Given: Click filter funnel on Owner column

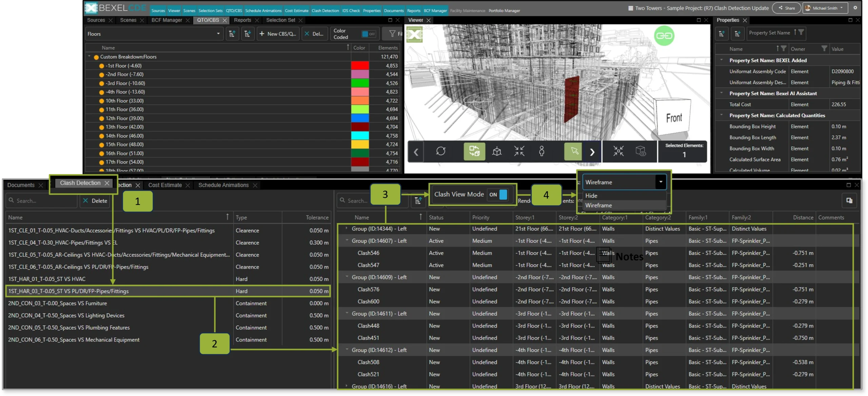Looking at the screenshot, I should tap(824, 48).
